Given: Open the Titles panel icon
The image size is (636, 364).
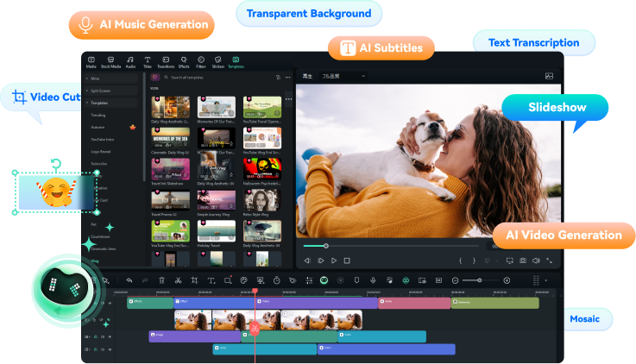Looking at the screenshot, I should (x=147, y=61).
